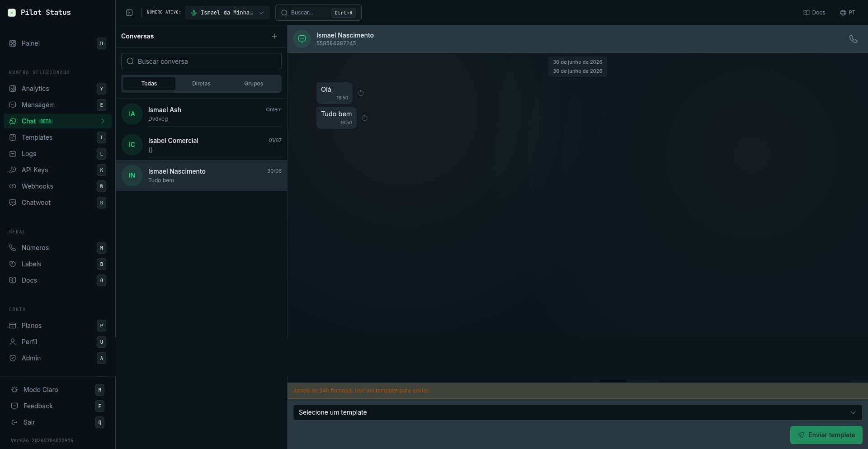Click the phone number 558584387245
868x449 pixels.
pos(336,43)
